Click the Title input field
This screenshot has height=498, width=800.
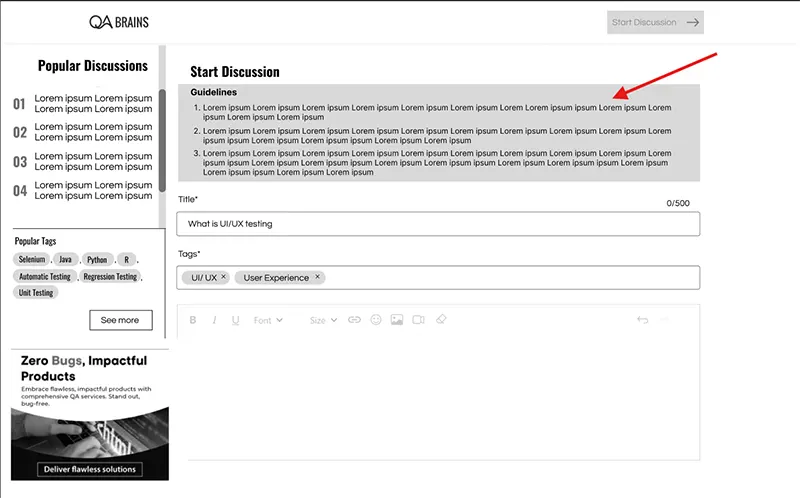pyautogui.click(x=439, y=224)
